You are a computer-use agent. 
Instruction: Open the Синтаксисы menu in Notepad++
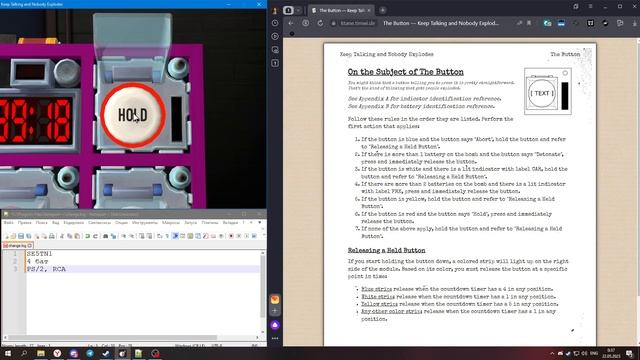point(99,223)
